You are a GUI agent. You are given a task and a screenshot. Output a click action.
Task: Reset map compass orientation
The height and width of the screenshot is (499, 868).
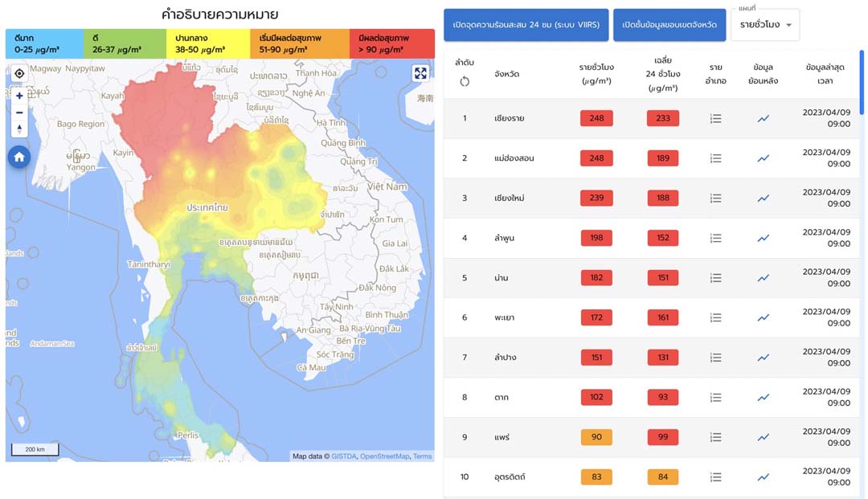[19, 129]
